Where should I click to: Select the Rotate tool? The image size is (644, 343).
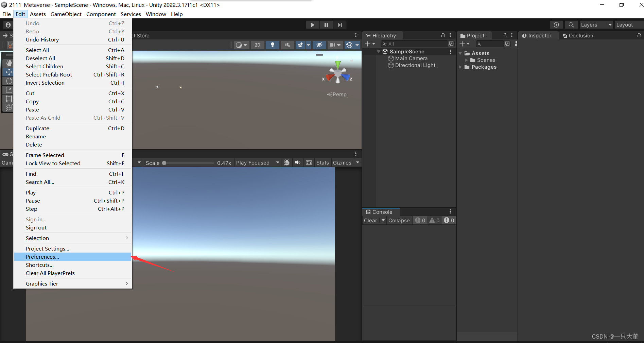[9, 81]
